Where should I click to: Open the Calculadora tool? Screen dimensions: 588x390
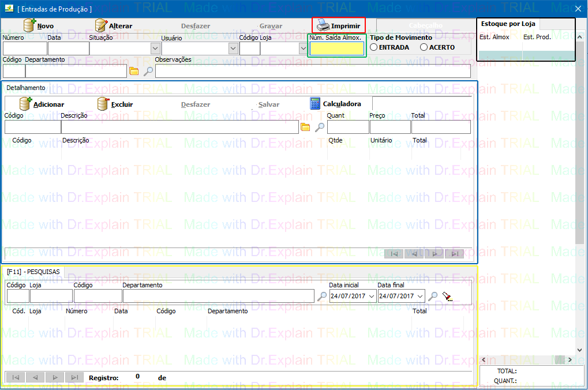tap(336, 104)
